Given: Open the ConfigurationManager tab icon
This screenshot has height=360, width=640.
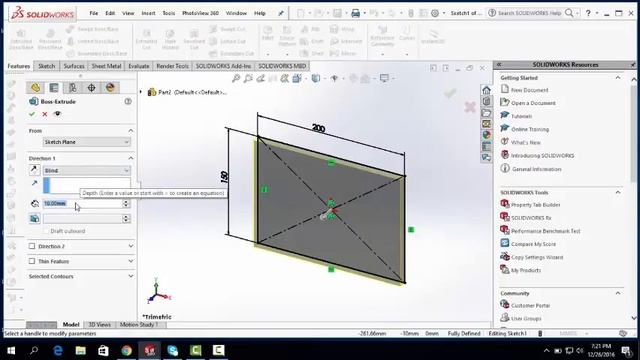Looking at the screenshot, I should pos(73,87).
